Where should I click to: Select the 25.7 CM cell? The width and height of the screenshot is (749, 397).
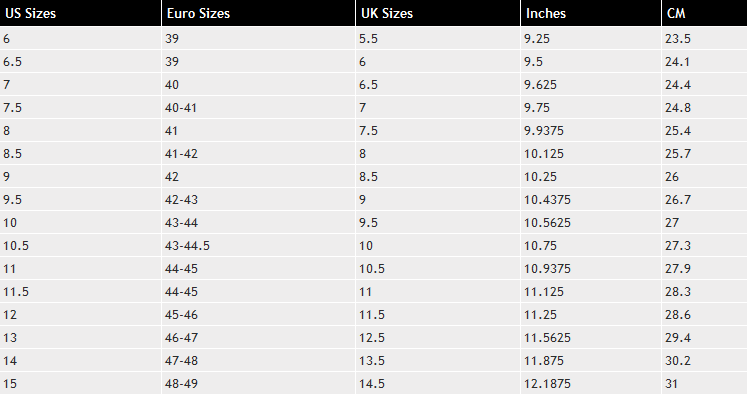tap(705, 153)
